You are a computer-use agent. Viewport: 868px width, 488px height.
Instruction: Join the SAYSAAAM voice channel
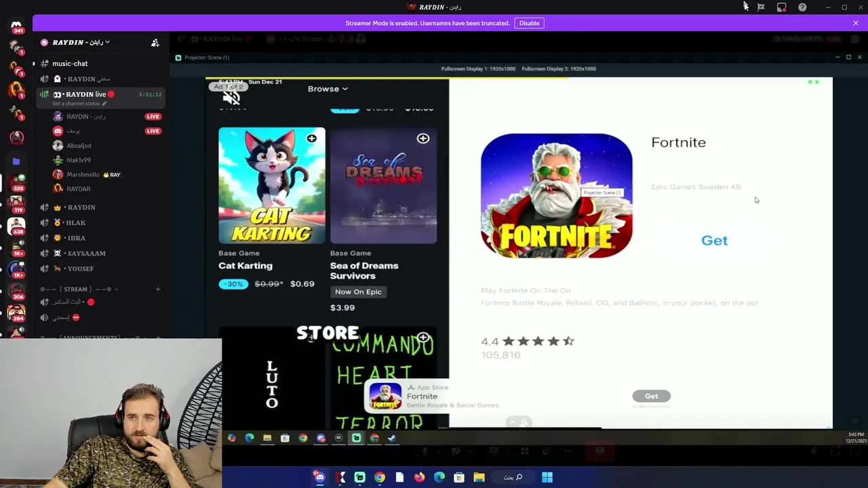click(86, 253)
